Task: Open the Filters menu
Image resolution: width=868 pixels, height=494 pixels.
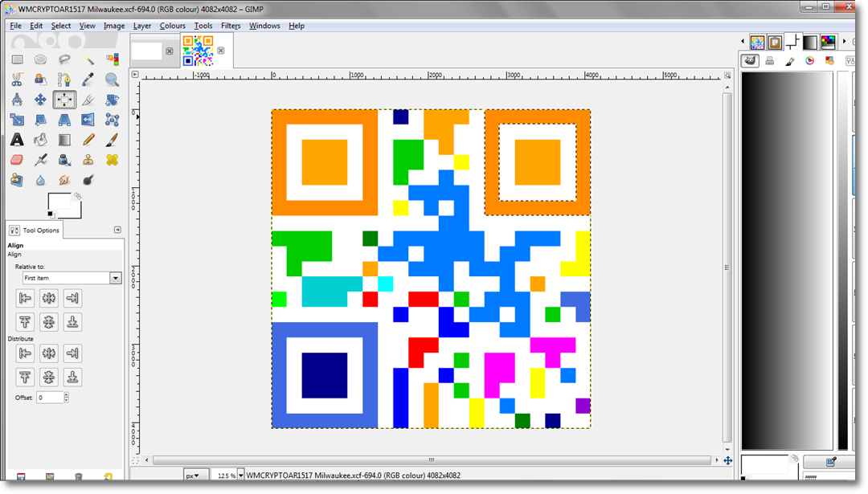Action: click(231, 26)
